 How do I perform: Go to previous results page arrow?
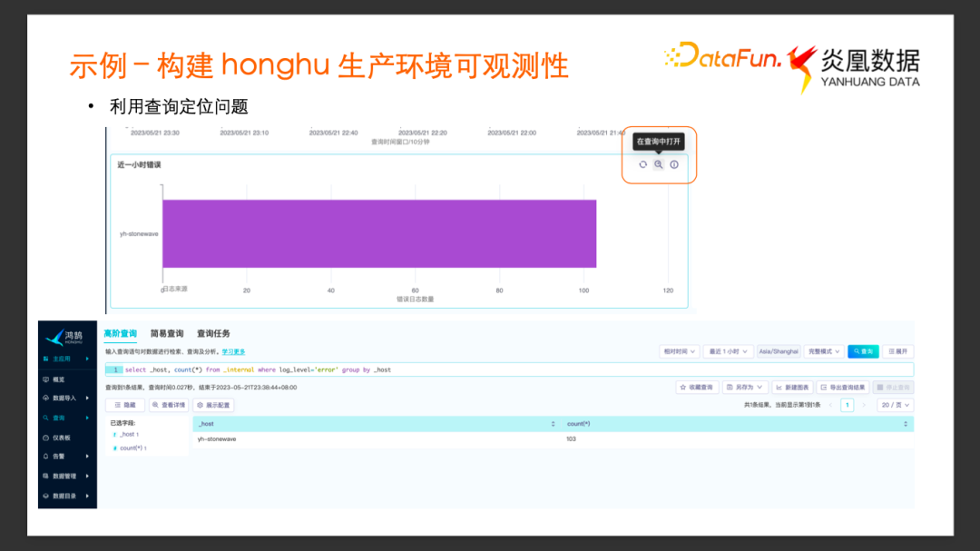830,405
